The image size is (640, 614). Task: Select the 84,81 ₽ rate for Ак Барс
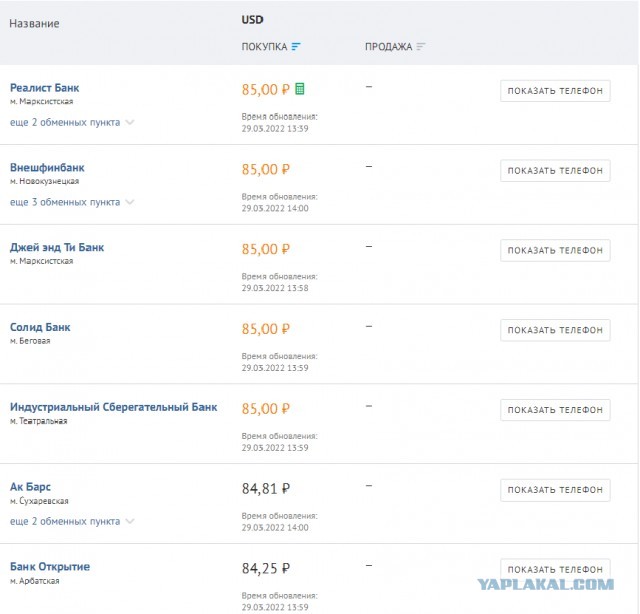pos(266,488)
